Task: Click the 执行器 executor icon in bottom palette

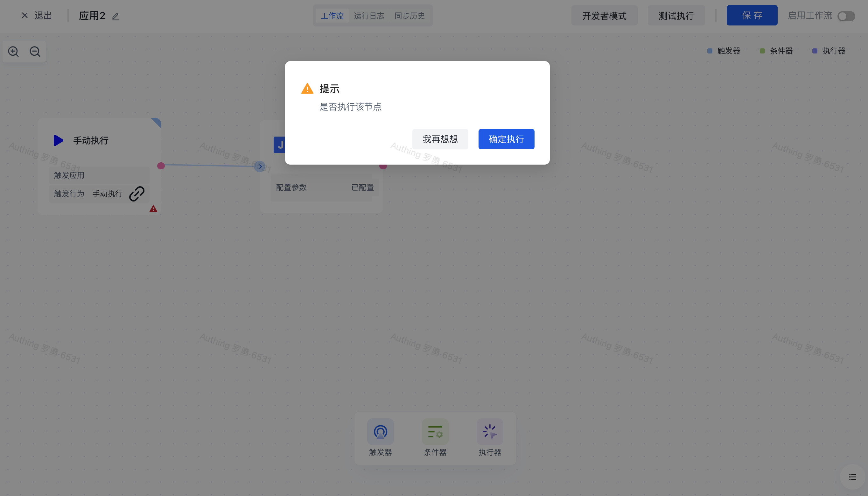Action: click(489, 432)
